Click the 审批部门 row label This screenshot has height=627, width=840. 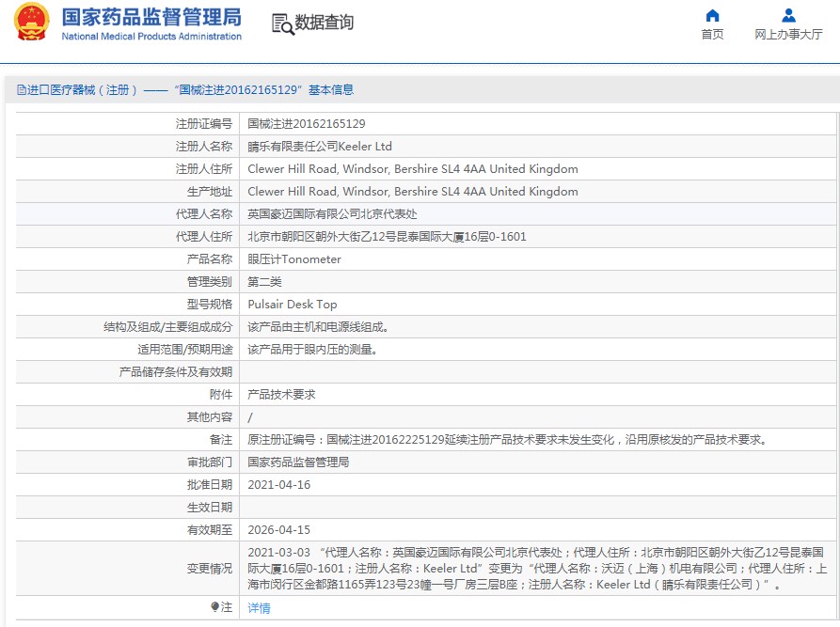tap(210, 462)
